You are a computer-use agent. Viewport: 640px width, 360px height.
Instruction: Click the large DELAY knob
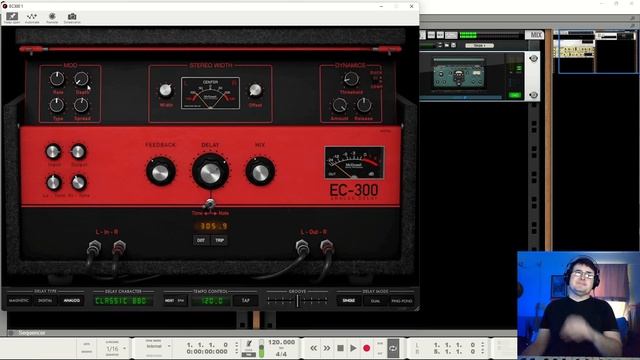(x=210, y=172)
